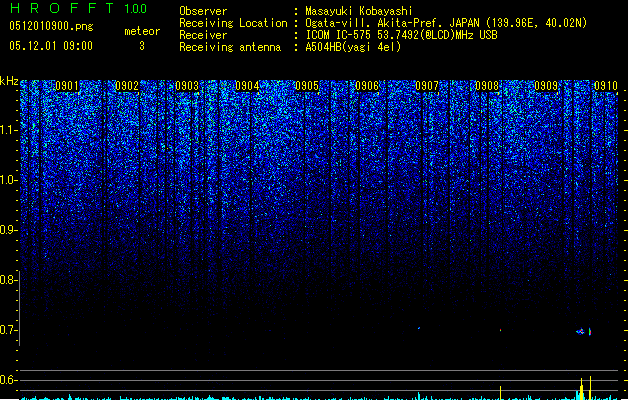Click the 0.7 kHz axis label
The image size is (629, 400).
pos(9,330)
